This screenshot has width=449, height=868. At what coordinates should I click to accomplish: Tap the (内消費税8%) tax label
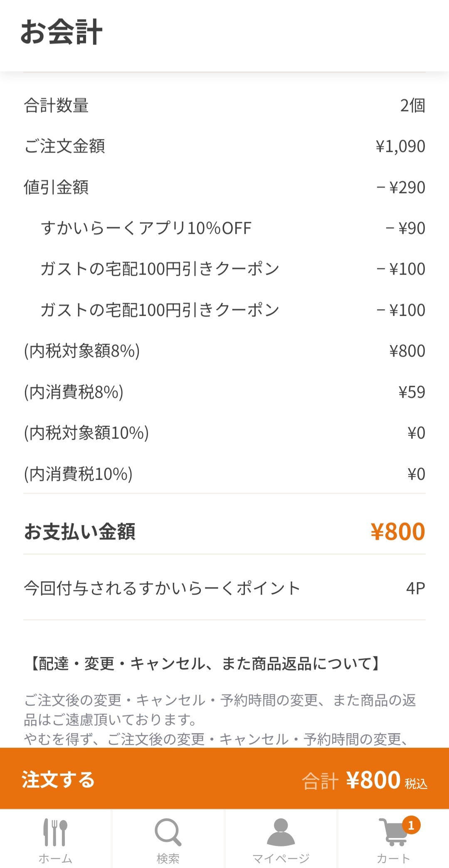point(74,392)
